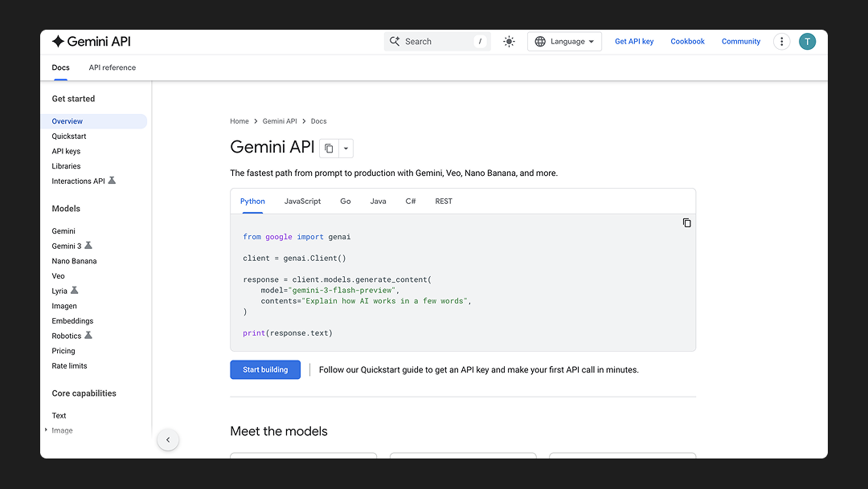Click the search magnifier icon
This screenshot has width=868, height=489.
[x=395, y=42]
